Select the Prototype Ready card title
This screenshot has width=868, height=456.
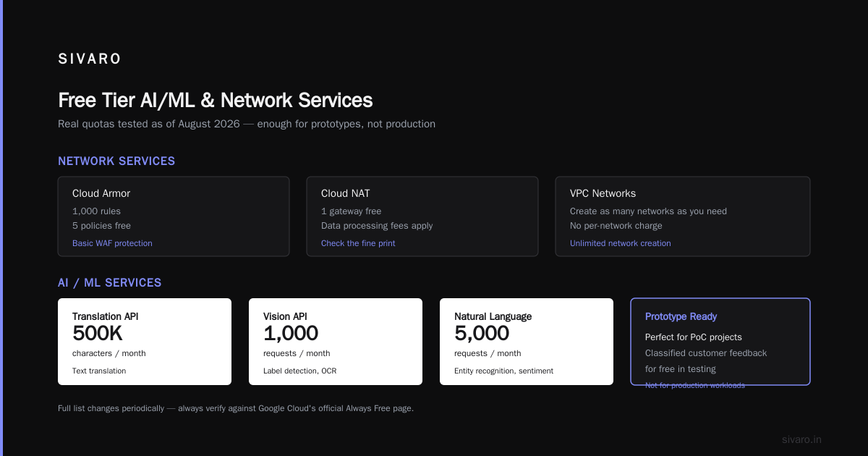pyautogui.click(x=681, y=316)
